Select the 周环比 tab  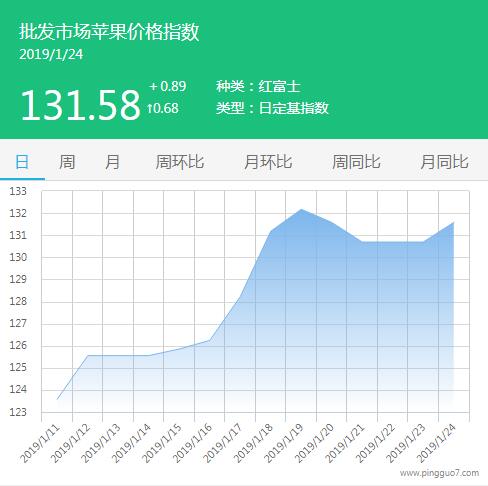tap(180, 162)
